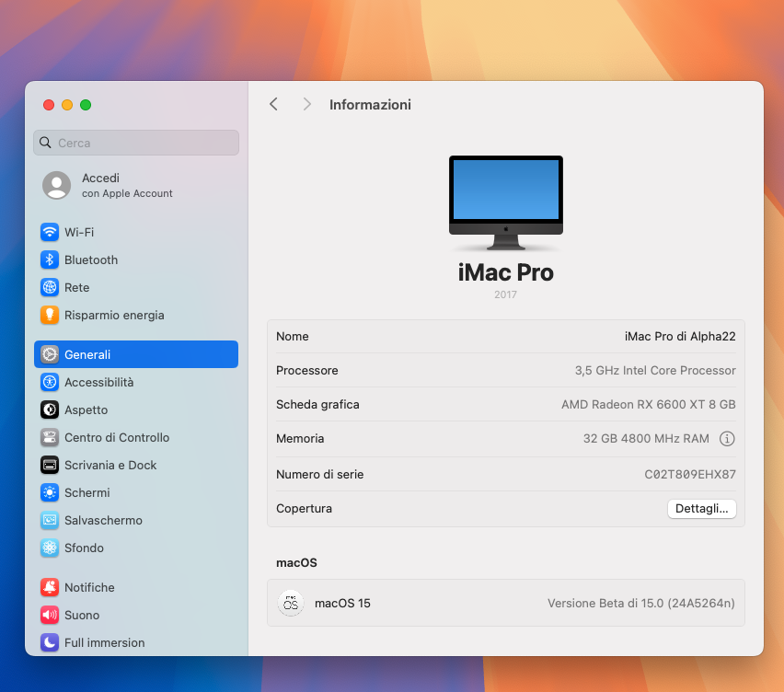
Task: Select Notifiche sidebar label
Action: [89, 587]
